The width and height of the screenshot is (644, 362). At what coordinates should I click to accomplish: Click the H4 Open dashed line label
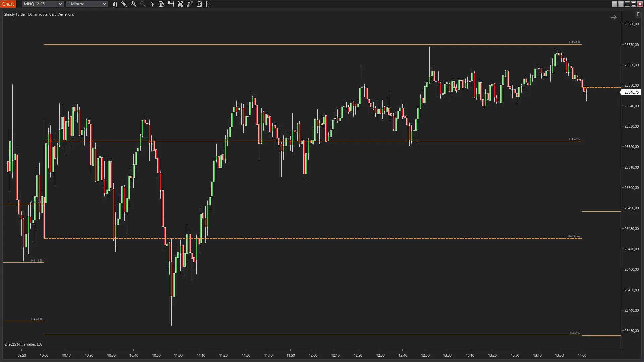click(573, 236)
